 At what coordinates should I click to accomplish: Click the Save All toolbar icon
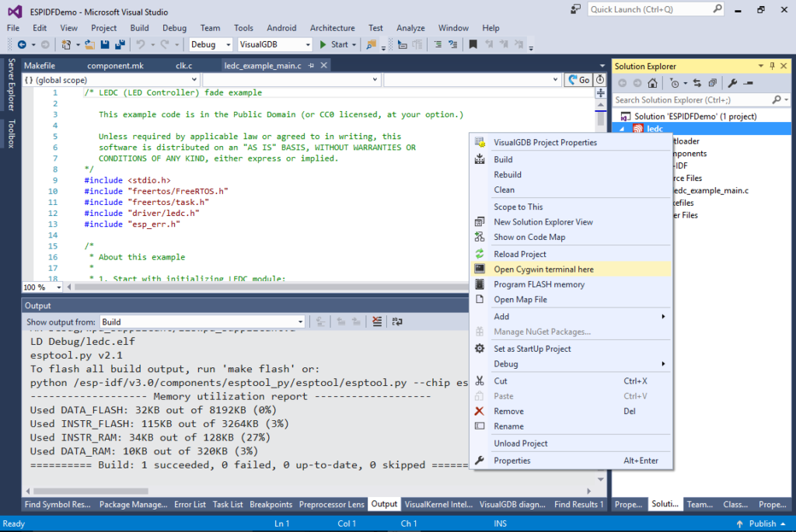120,44
